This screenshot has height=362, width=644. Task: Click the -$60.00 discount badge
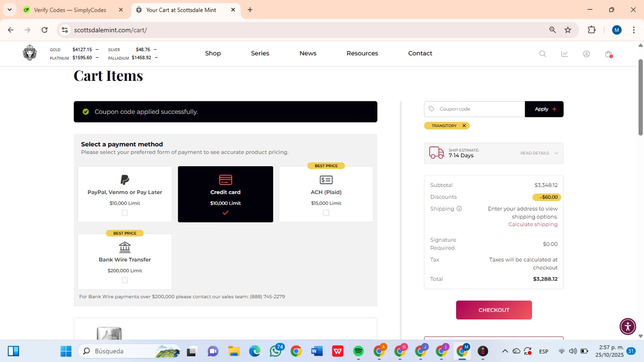547,197
